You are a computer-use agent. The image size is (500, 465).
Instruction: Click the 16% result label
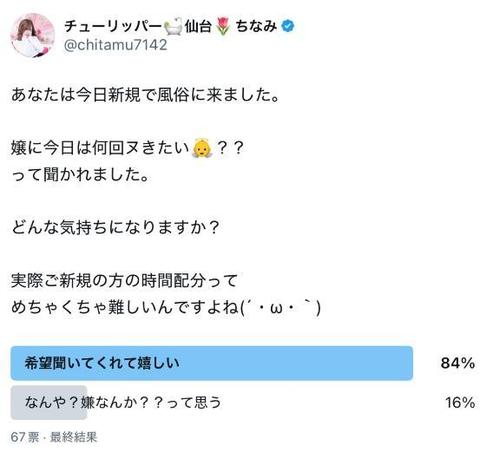[460, 403]
